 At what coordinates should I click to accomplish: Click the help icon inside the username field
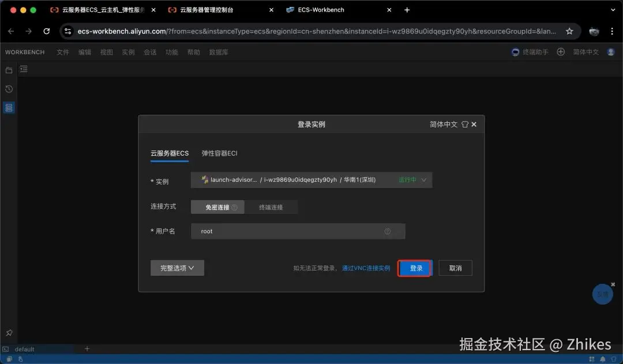388,231
